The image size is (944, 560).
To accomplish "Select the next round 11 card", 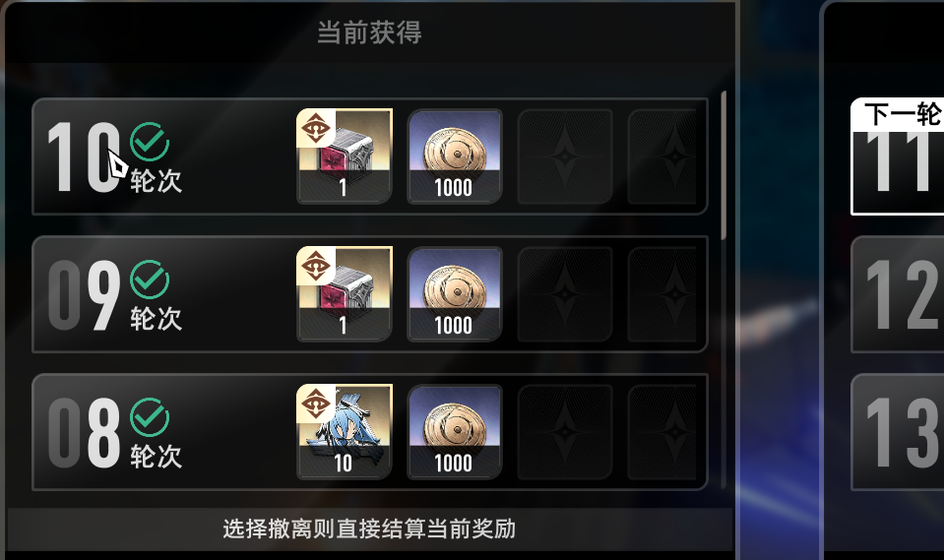I will pos(897,156).
